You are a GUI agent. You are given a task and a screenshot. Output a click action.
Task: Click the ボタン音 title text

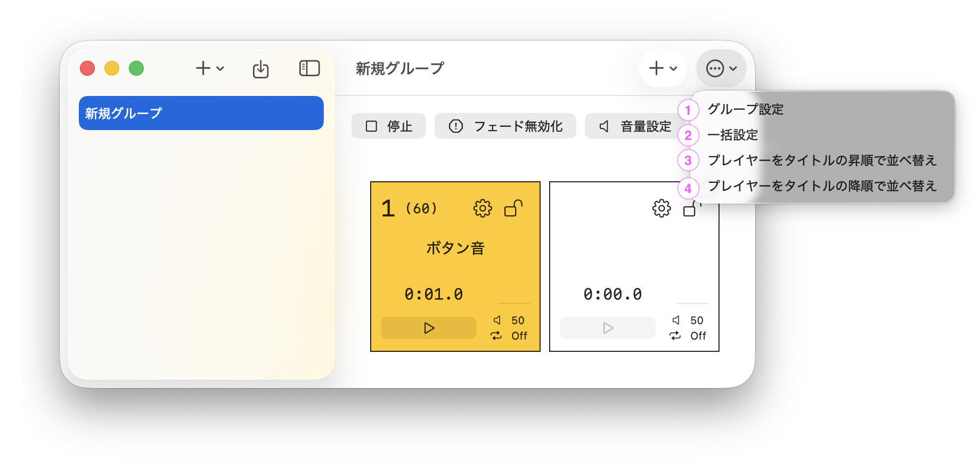(x=455, y=248)
